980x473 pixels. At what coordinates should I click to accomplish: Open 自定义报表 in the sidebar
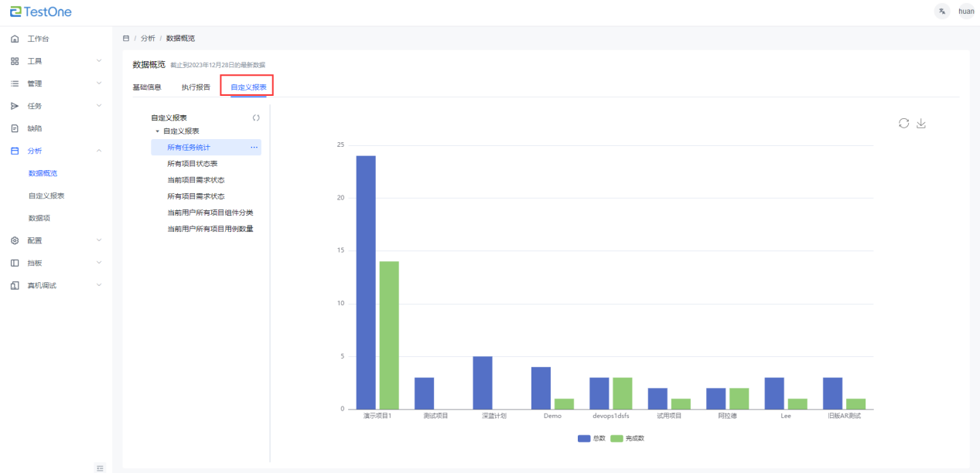[46, 196]
